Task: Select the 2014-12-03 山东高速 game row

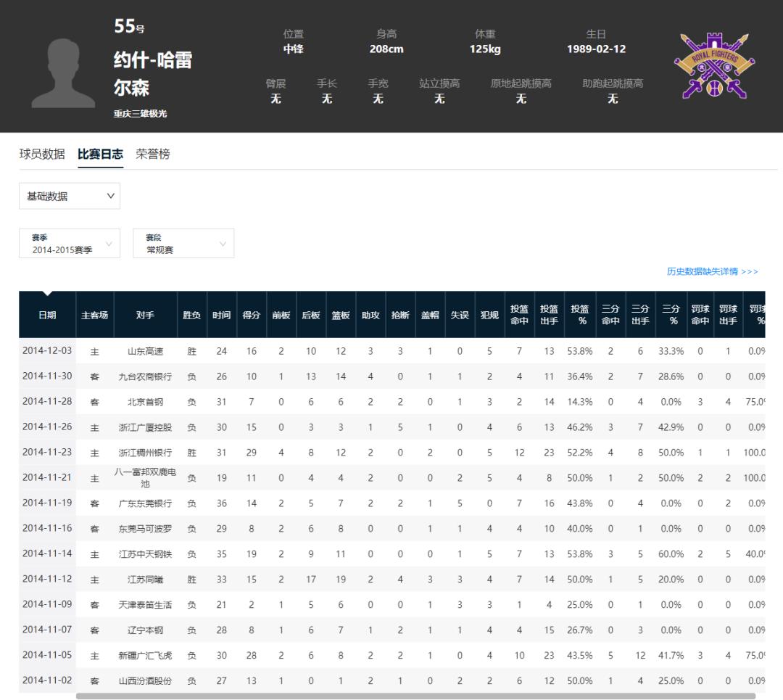Action: pos(392,351)
